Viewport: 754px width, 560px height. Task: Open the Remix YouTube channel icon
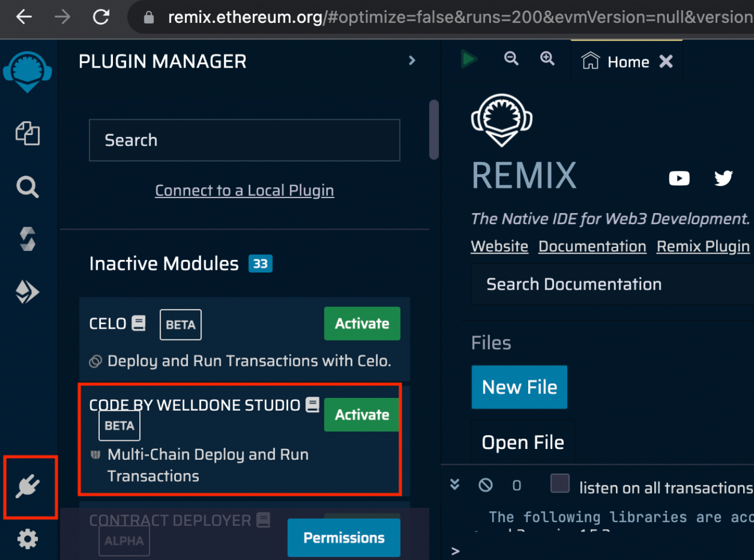pyautogui.click(x=679, y=178)
